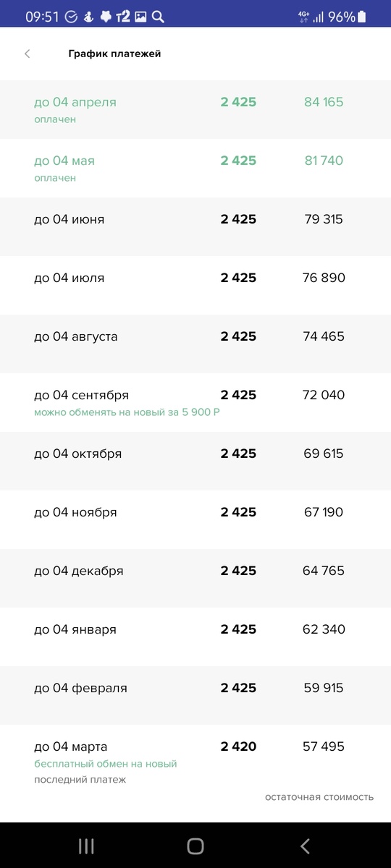Tap the Android home navigation button
The height and width of the screenshot is (868, 391).
[195, 846]
